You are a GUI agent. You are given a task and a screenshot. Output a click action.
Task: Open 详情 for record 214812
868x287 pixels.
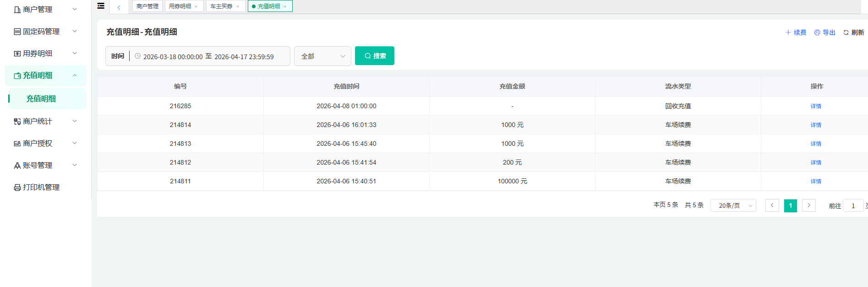[x=816, y=163]
